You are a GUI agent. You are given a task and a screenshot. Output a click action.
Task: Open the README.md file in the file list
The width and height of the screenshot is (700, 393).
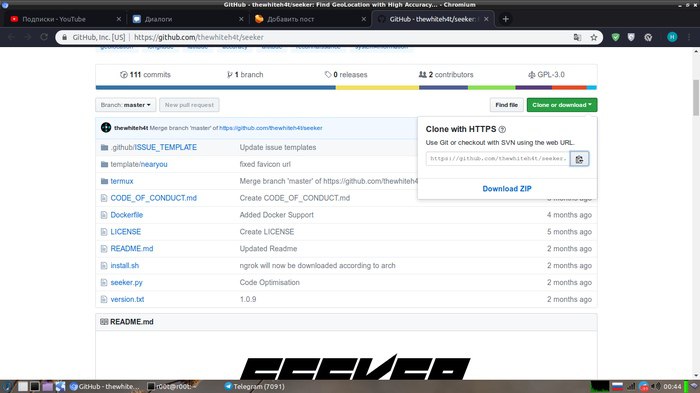pyautogui.click(x=132, y=249)
